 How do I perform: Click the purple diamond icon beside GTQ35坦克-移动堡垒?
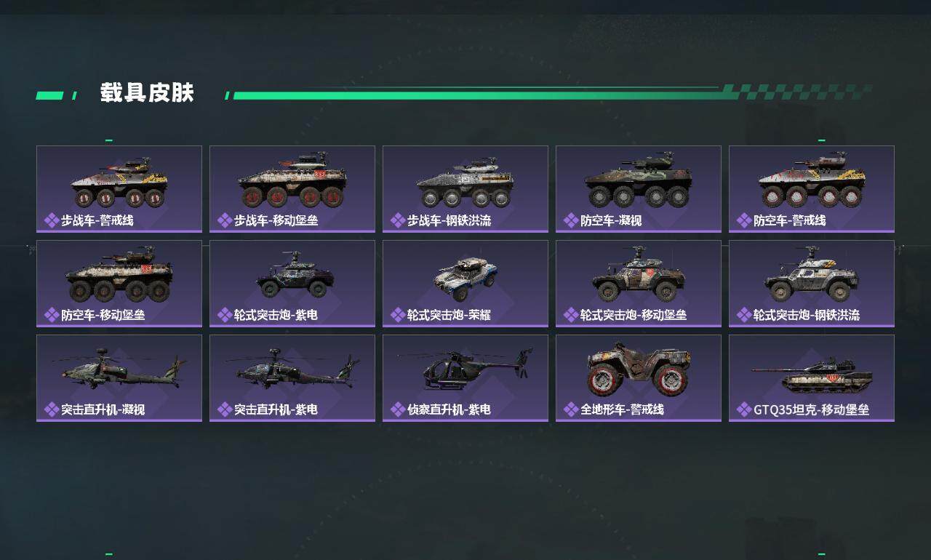point(744,409)
